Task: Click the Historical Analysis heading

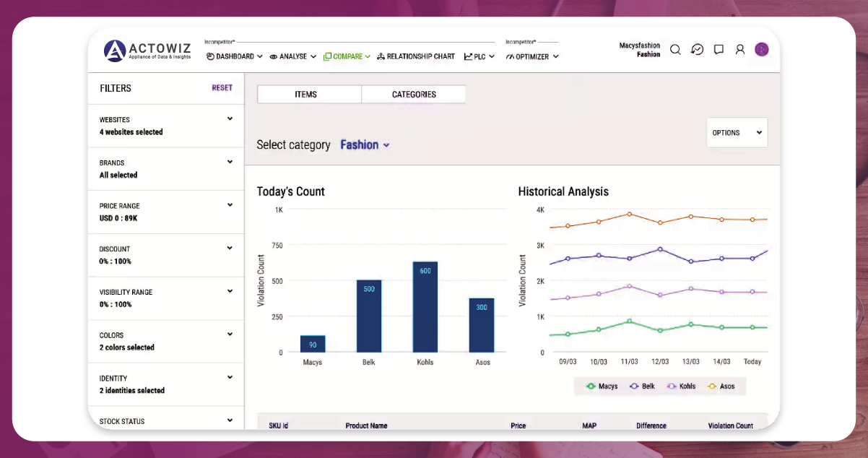Action: 563,191
